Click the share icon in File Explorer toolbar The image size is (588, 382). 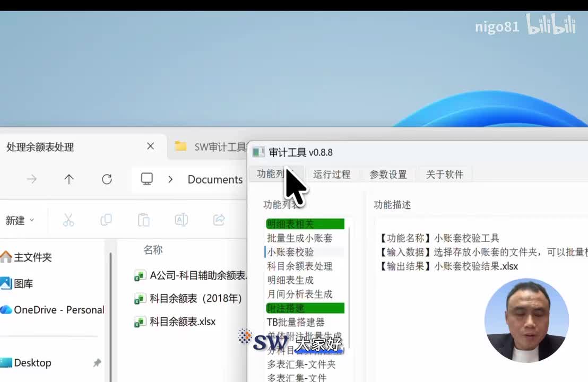tap(219, 220)
